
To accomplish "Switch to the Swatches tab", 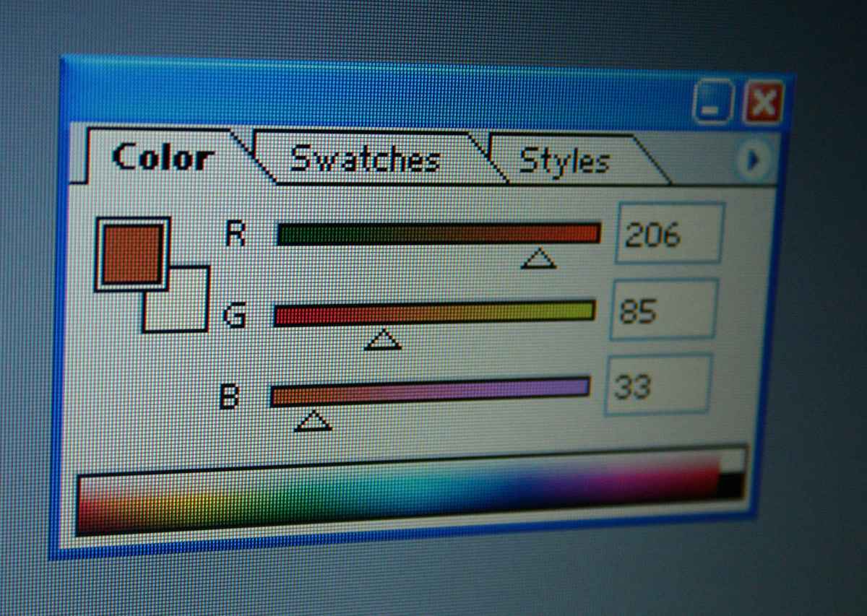I will (365, 159).
